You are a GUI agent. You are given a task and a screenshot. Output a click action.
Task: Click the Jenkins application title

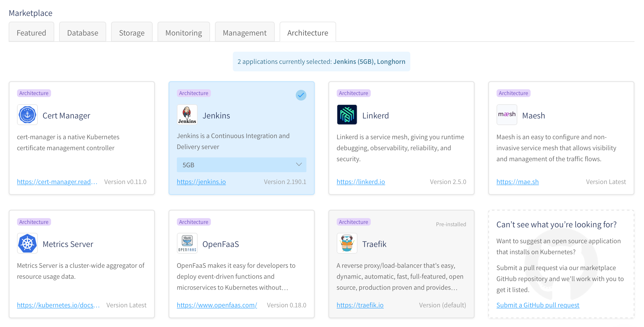[x=216, y=116]
